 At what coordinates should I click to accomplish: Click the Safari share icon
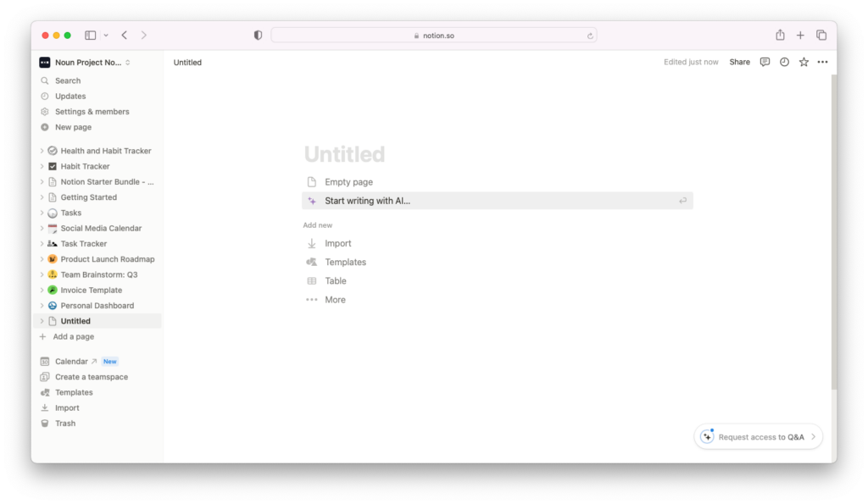tap(780, 35)
